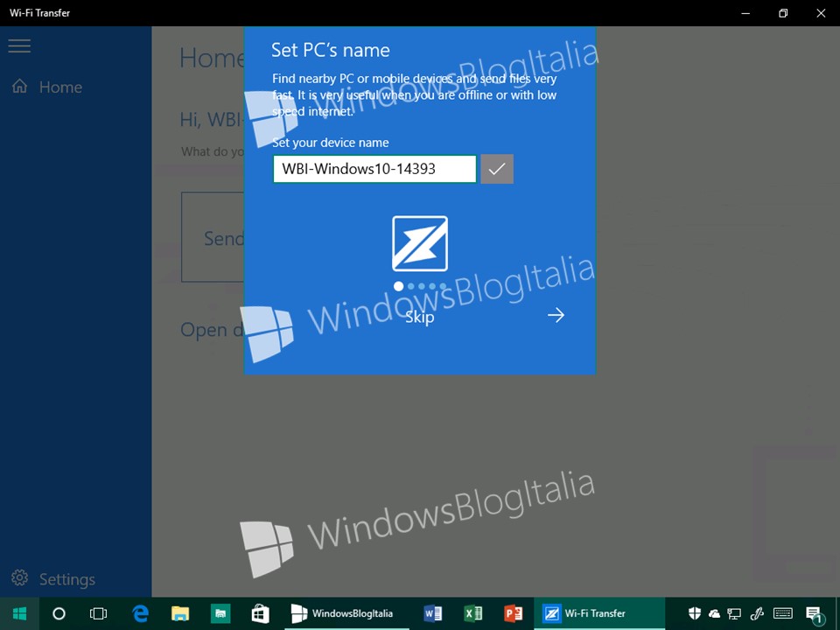Image resolution: width=840 pixels, height=630 pixels.
Task: Confirm device name with the checkmark button
Action: 497,169
